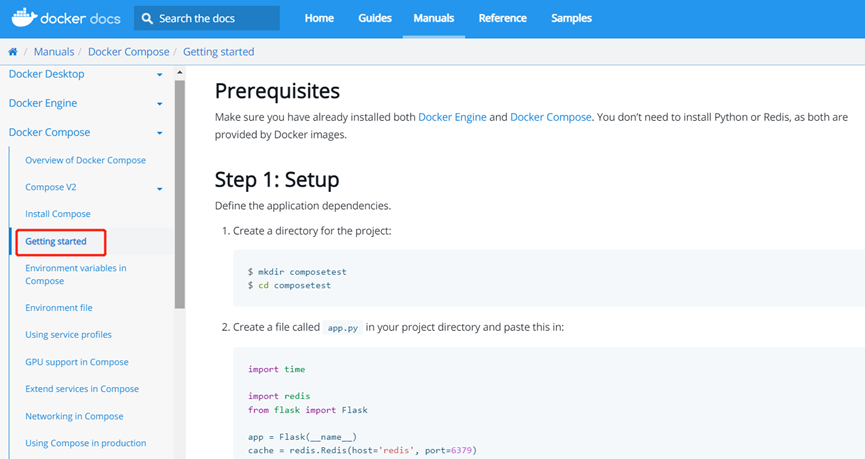Click the Step 1: Setup heading
The image size is (865, 459).
click(277, 180)
